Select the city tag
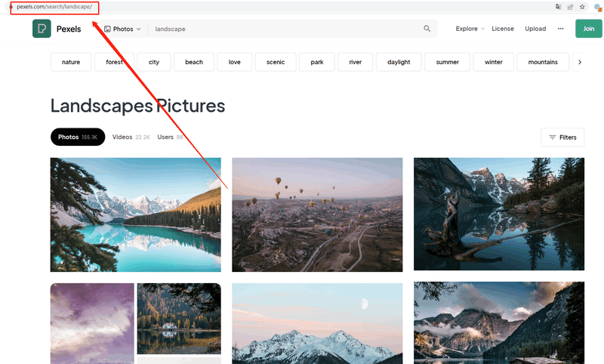The height and width of the screenshot is (364, 604). tap(154, 62)
